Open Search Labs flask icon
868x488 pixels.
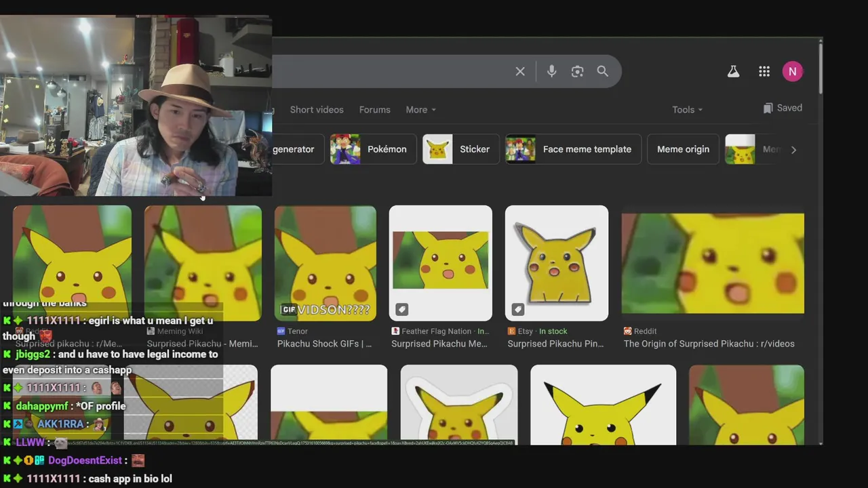point(733,71)
